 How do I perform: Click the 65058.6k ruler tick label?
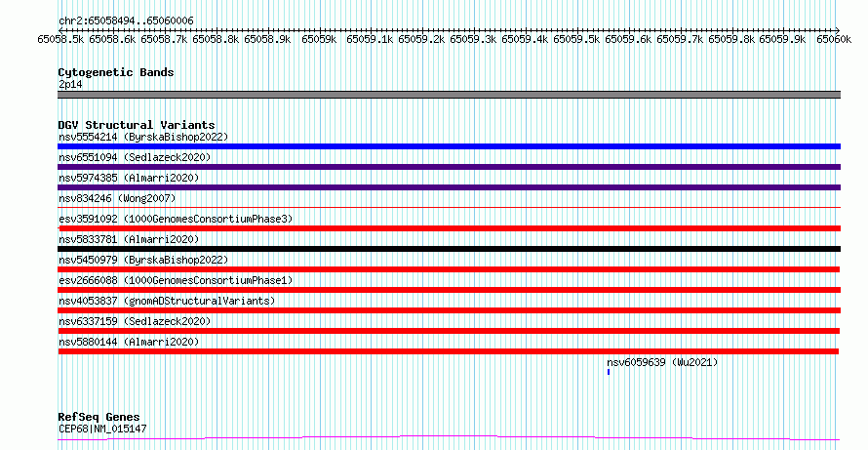(112, 40)
